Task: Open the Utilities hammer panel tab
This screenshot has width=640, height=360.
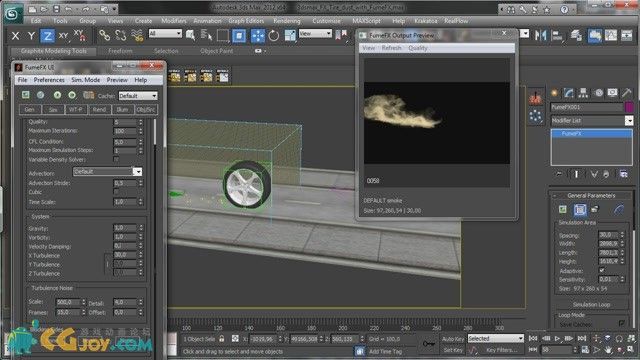Action: [x=627, y=93]
